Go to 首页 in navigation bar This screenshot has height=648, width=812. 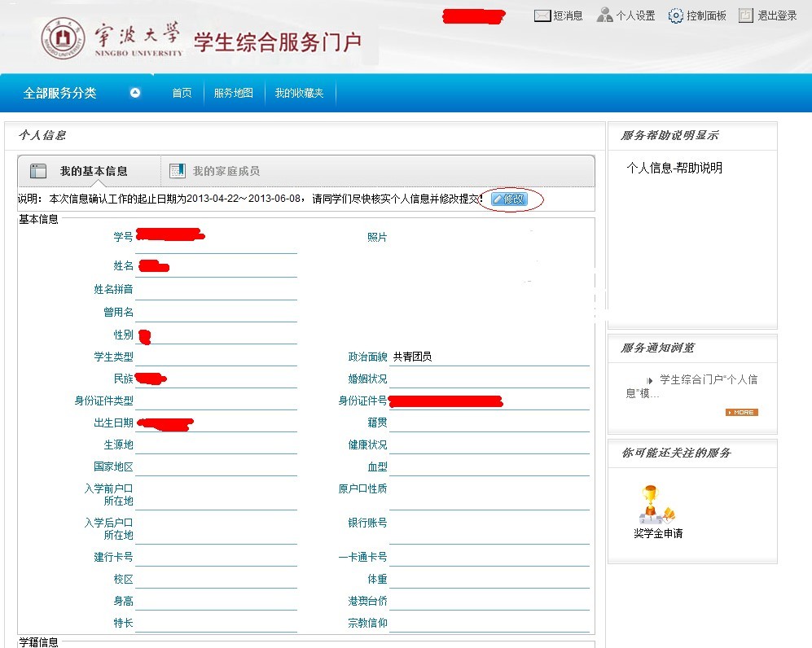pyautogui.click(x=182, y=93)
